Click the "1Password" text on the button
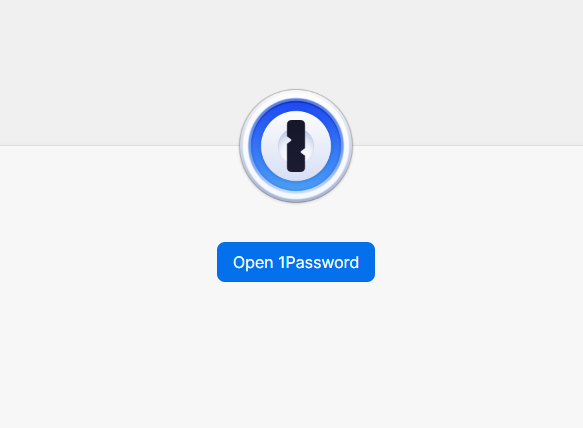Image resolution: width=583 pixels, height=428 pixels. [x=319, y=262]
